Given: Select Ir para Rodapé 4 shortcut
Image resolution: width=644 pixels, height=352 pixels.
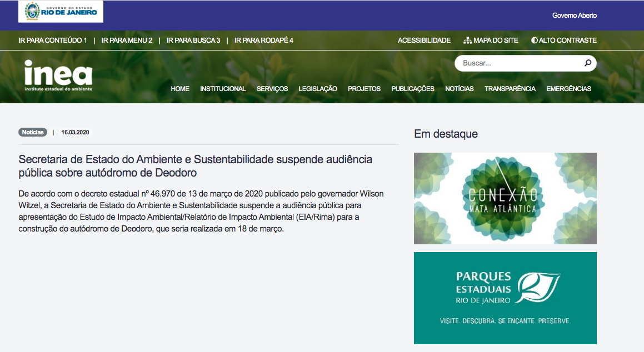Looking at the screenshot, I should tap(263, 41).
